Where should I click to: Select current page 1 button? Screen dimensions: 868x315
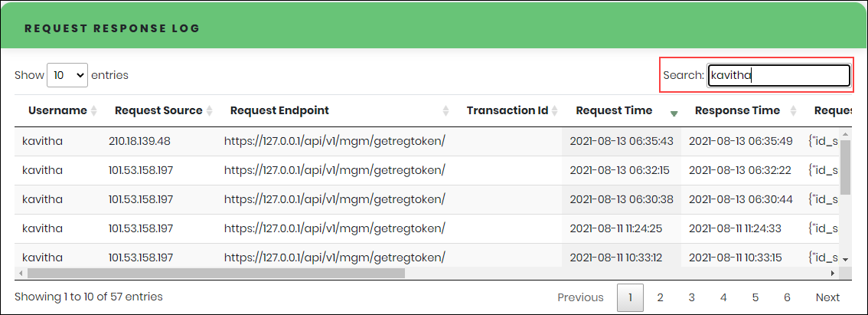(x=630, y=298)
